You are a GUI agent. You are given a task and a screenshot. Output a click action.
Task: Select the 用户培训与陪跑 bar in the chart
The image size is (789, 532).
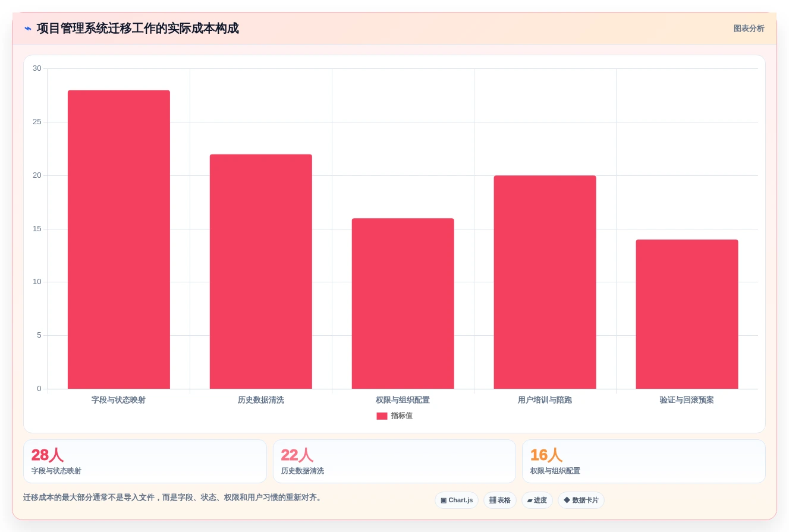545,282
